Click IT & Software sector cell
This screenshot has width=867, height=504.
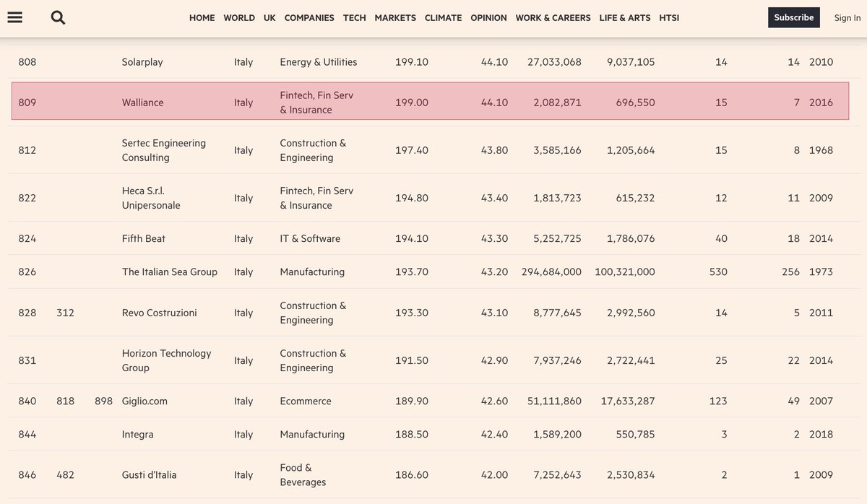[x=310, y=238]
